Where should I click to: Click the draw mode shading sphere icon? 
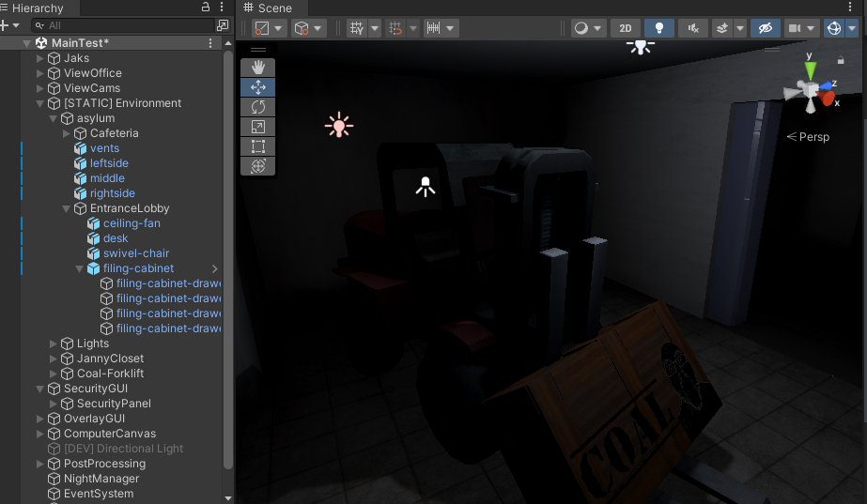tap(581, 28)
